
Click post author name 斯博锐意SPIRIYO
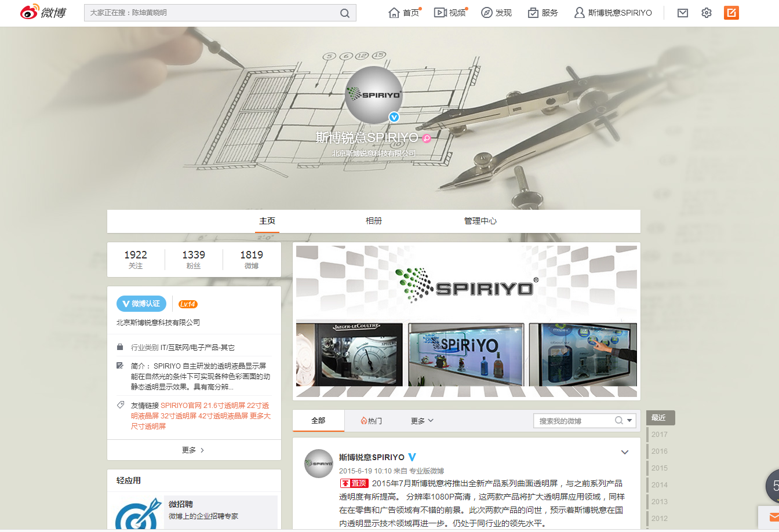click(372, 457)
